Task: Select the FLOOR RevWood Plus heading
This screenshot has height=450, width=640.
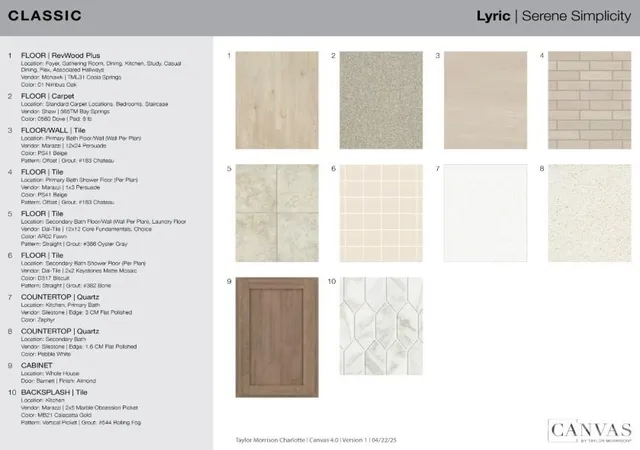Action: [60, 56]
